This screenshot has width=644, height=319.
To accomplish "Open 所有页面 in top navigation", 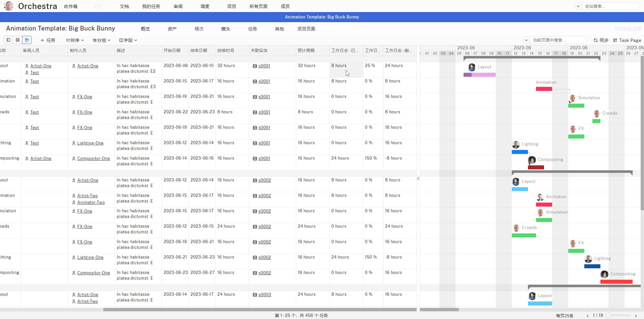I will (259, 6).
